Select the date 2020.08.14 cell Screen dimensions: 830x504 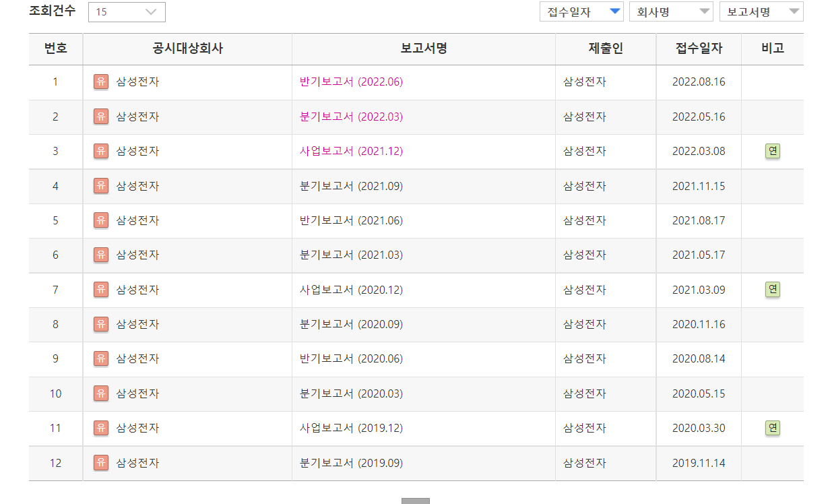tap(699, 358)
